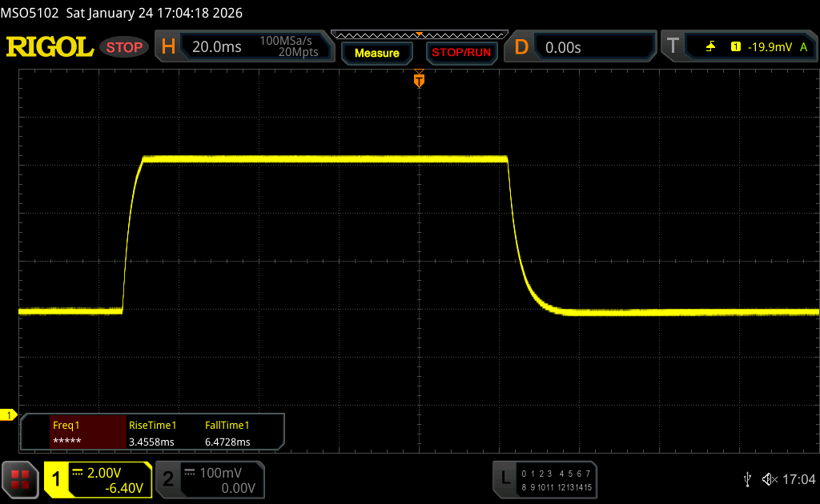Select the FallTime1 measurement item
Image resolution: width=820 pixels, height=504 pixels.
click(228, 434)
